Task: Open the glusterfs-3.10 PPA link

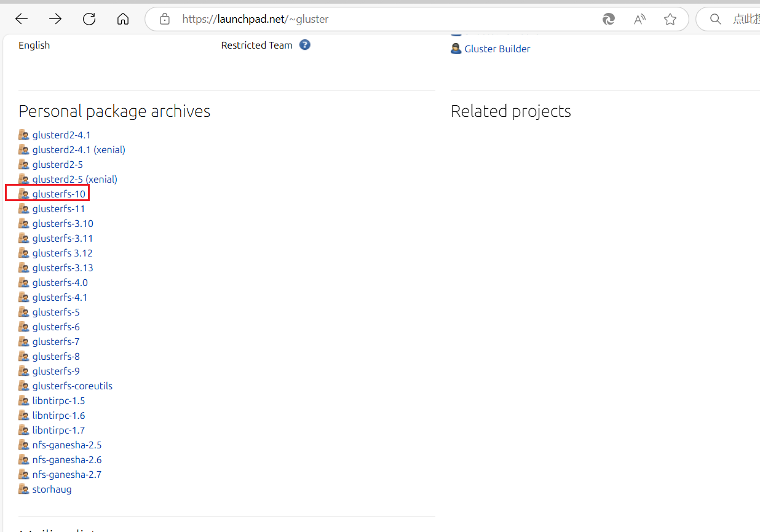Action: coord(63,223)
